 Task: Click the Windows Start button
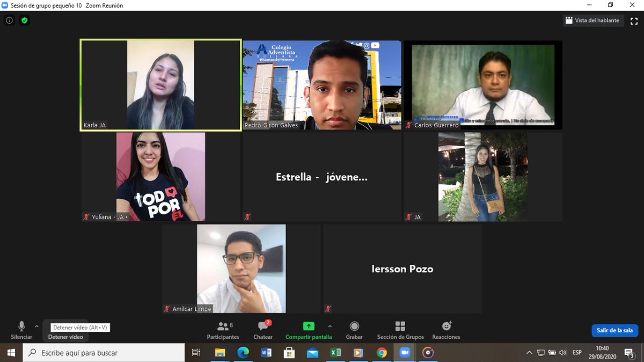point(11,353)
